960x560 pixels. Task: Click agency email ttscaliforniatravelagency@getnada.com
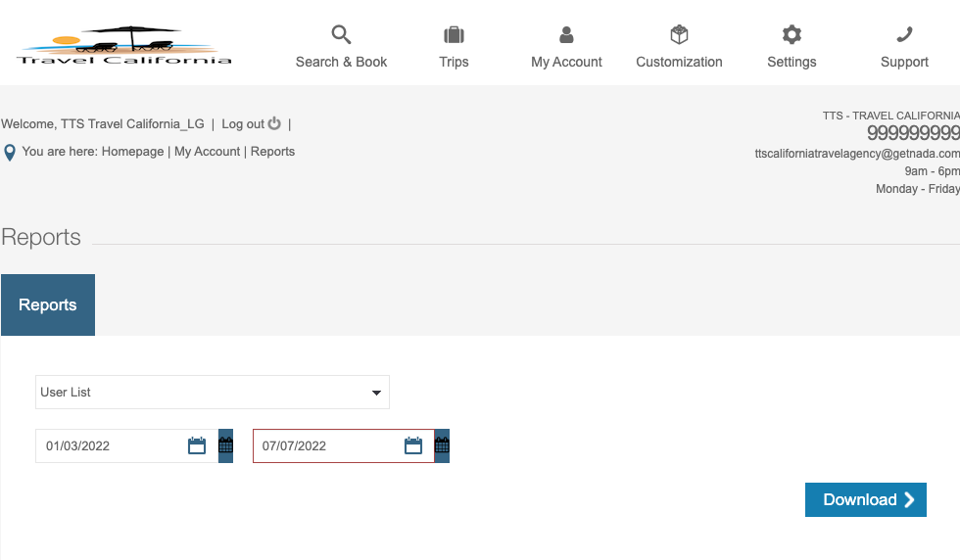(x=857, y=154)
